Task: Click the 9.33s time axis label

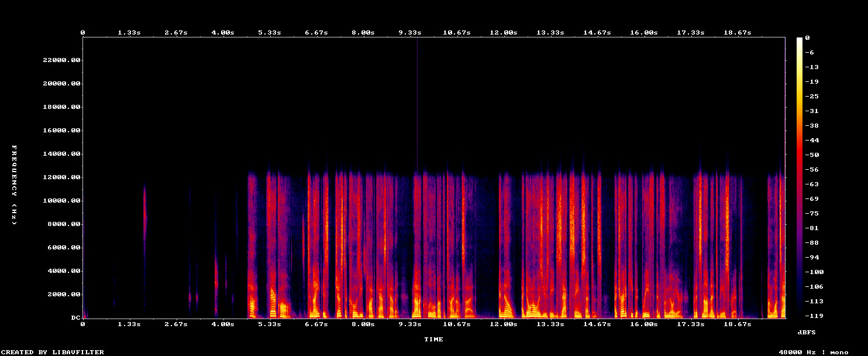Action: (410, 32)
